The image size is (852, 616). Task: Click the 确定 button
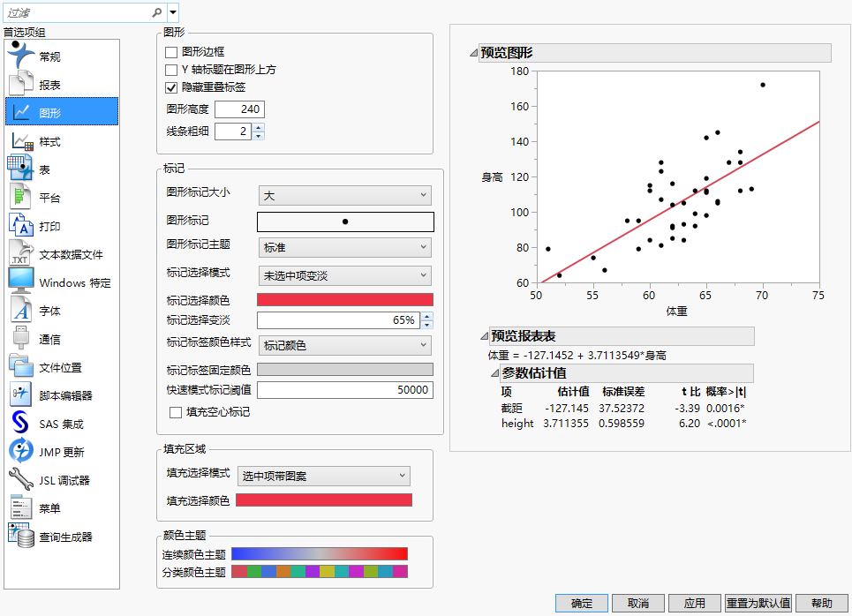click(582, 603)
